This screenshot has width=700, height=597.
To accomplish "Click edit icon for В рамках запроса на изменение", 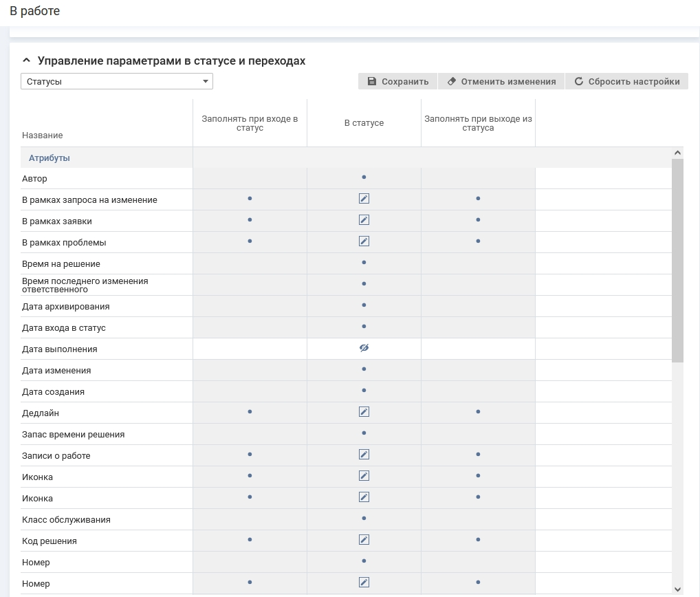I will point(364,199).
